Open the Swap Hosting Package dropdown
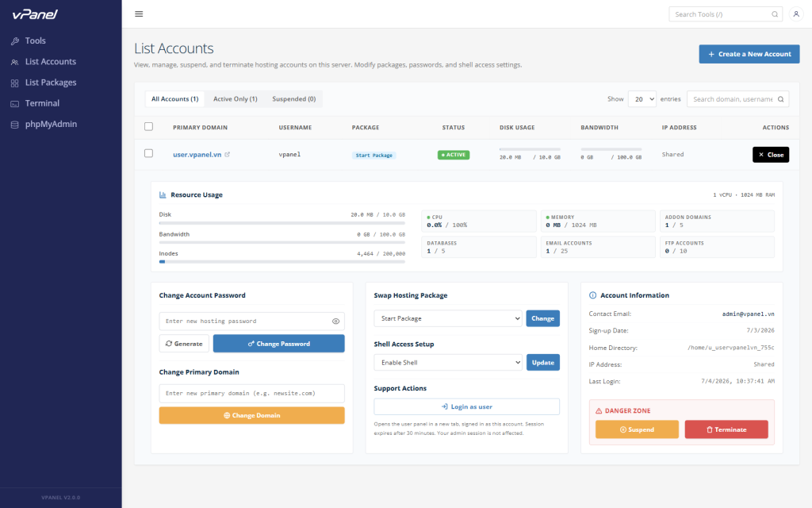The width and height of the screenshot is (812, 508). [x=448, y=318]
